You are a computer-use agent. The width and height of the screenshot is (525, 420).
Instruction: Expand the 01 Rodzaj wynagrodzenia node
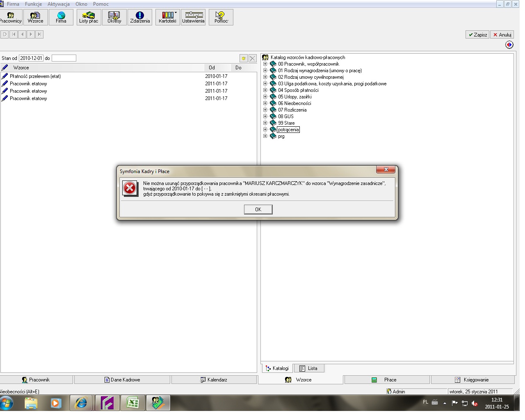(265, 71)
